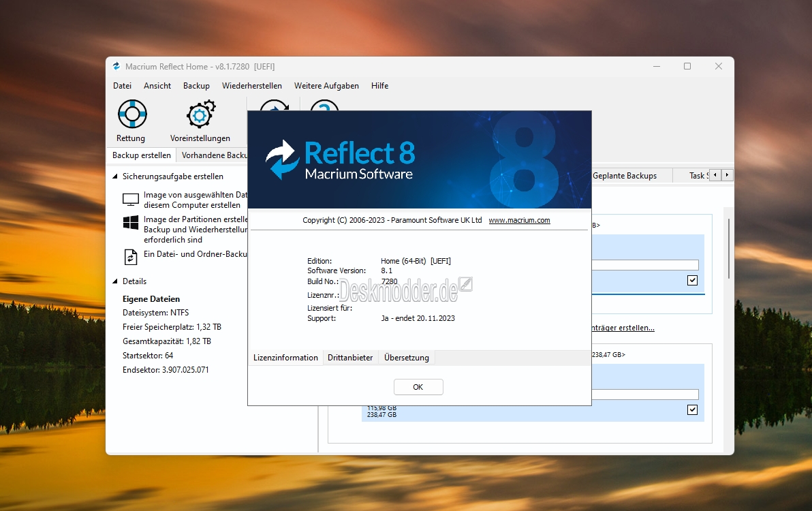Click Windows logo partition image icon
The width and height of the screenshot is (812, 511).
tap(131, 223)
